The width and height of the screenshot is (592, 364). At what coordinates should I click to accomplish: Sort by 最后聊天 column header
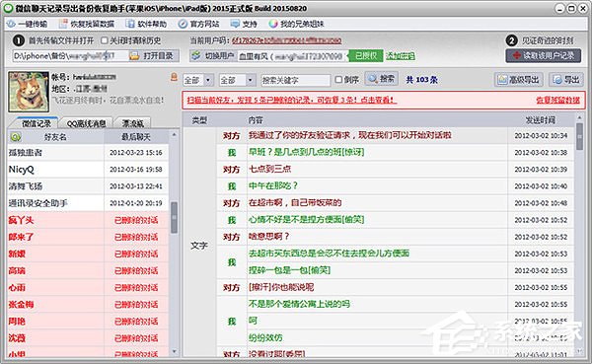point(136,137)
